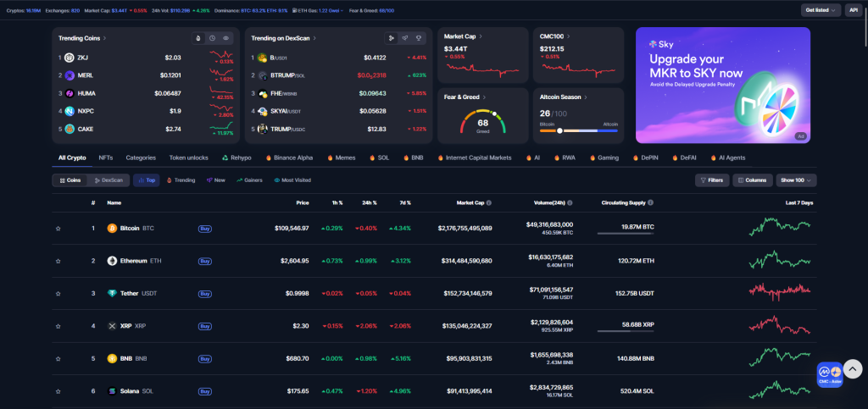Show the Gainers list
The height and width of the screenshot is (409, 868).
click(x=249, y=180)
